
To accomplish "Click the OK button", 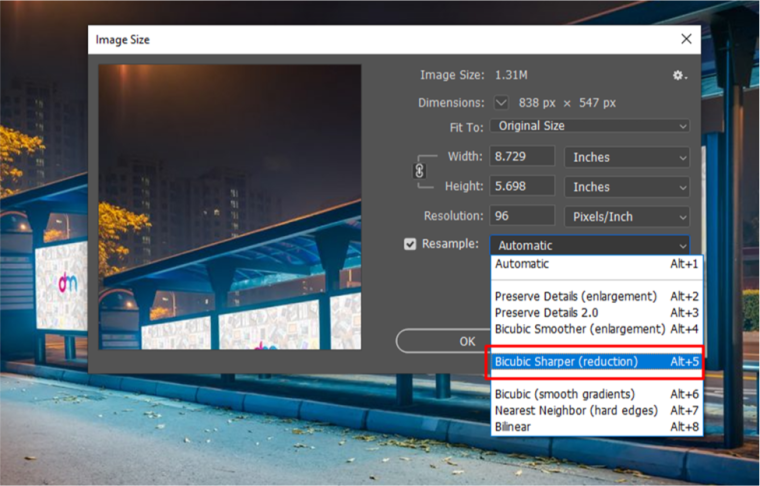I will 443,341.
